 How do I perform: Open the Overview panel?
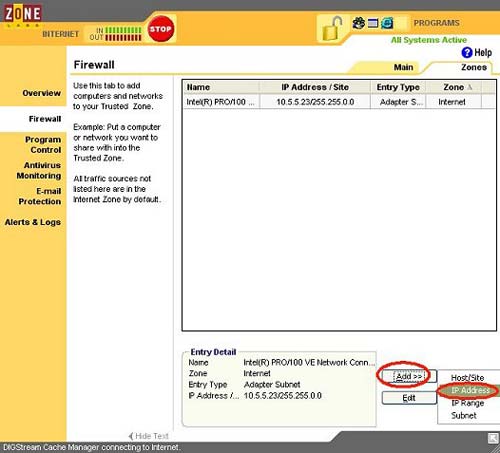click(x=41, y=93)
